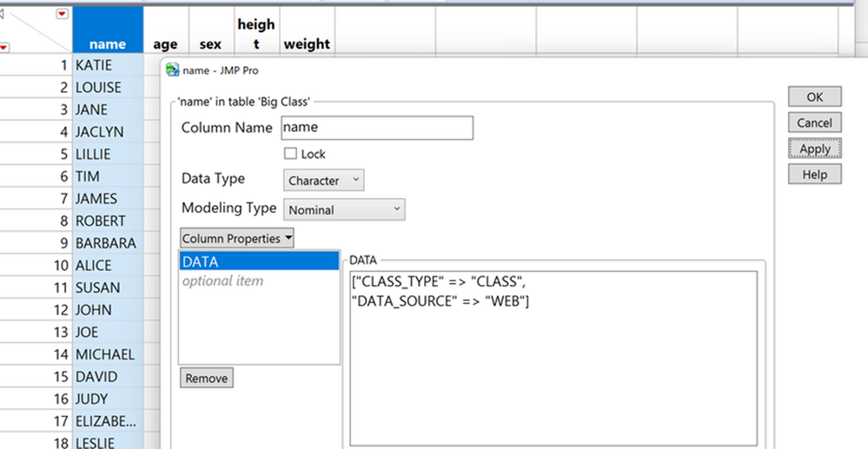Screen dimensions: 868x449
Task: Select the optional item list entry
Action: pyautogui.click(x=222, y=281)
